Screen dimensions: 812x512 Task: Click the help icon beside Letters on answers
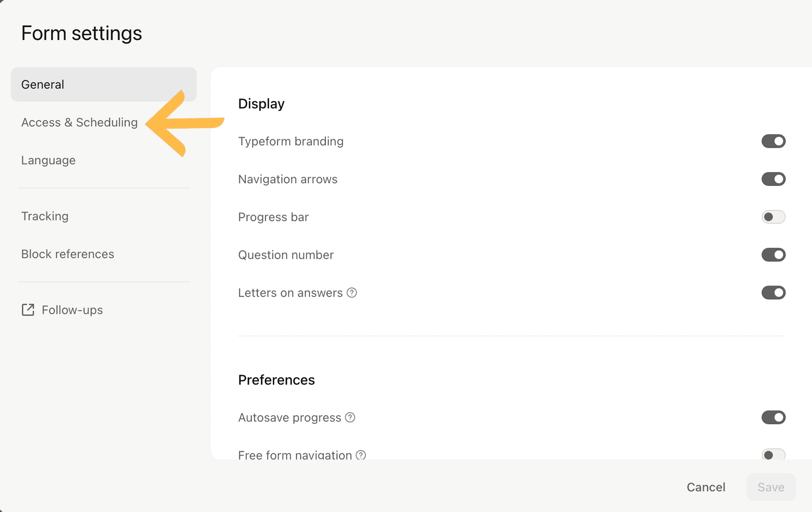[352, 293]
